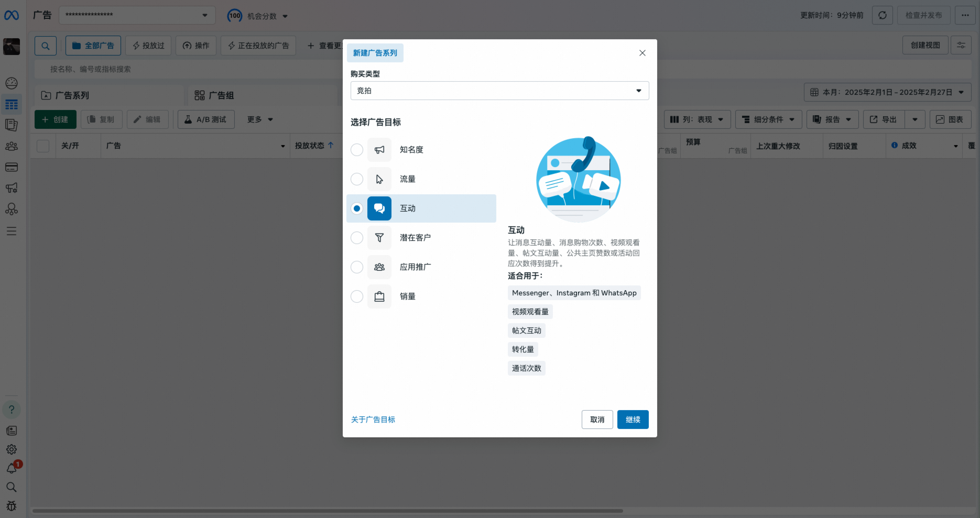Image resolution: width=980 pixels, height=518 pixels.
Task: Click the 转化量 tag in the dialog
Action: coord(523,349)
